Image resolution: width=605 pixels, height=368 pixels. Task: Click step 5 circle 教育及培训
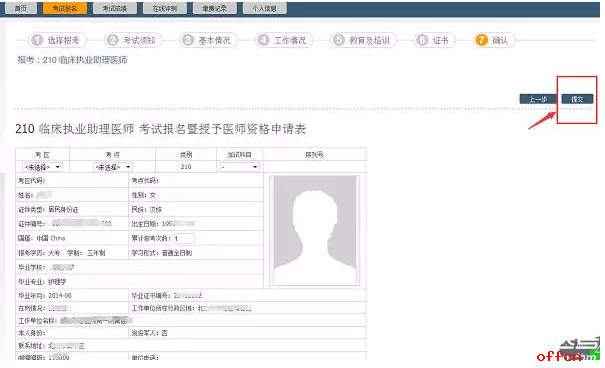[339, 40]
